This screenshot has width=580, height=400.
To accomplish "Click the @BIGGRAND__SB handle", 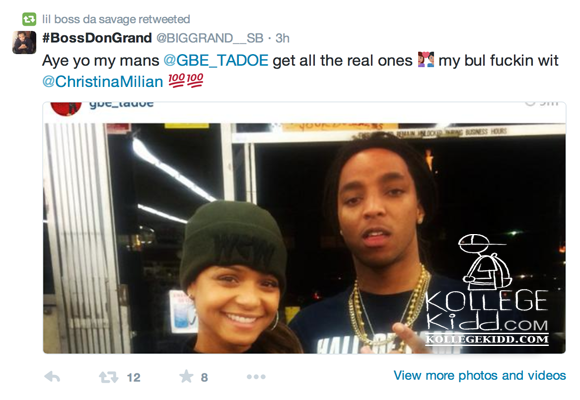I will 210,38.
